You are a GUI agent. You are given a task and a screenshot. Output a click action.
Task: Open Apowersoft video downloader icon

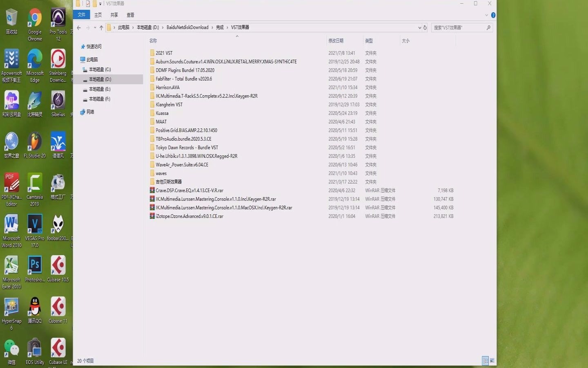tap(11, 66)
